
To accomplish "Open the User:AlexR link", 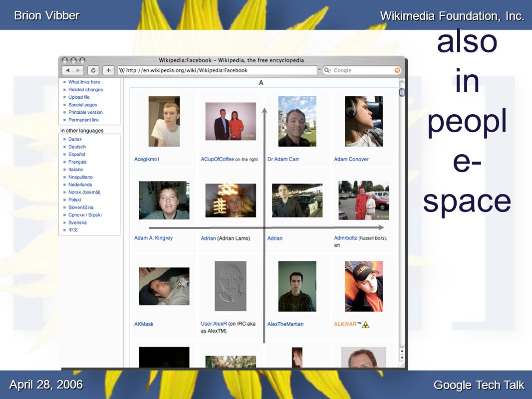I will (x=214, y=324).
